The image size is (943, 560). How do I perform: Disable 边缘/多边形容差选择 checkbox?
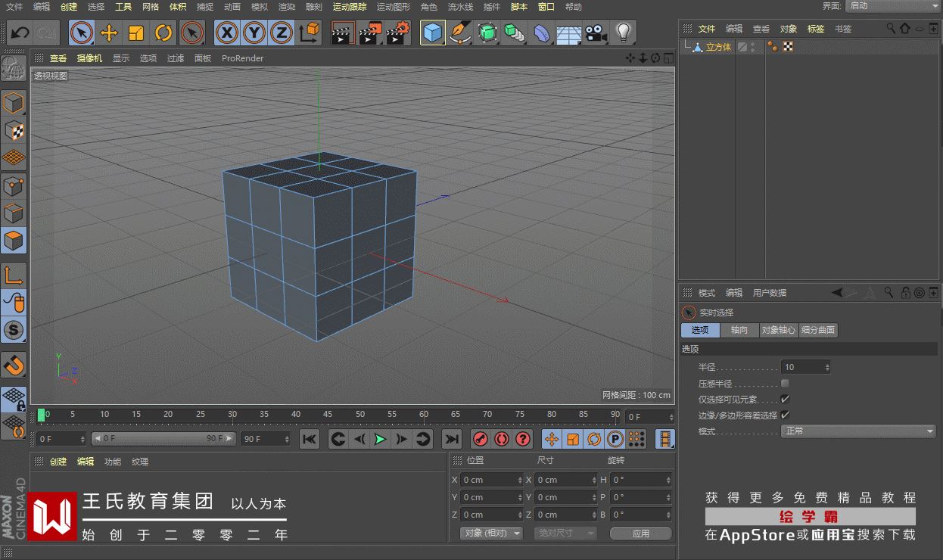785,415
